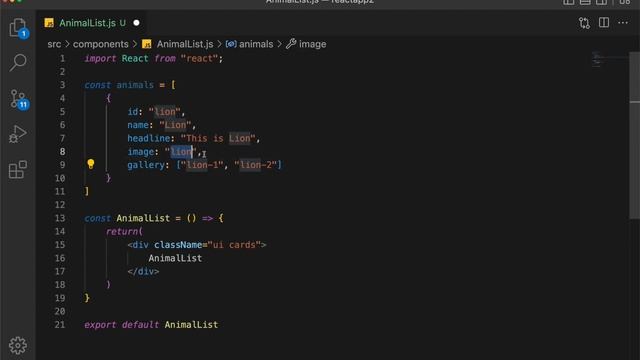
Task: Click the "lion-2" gallery string
Action: [x=256, y=165]
